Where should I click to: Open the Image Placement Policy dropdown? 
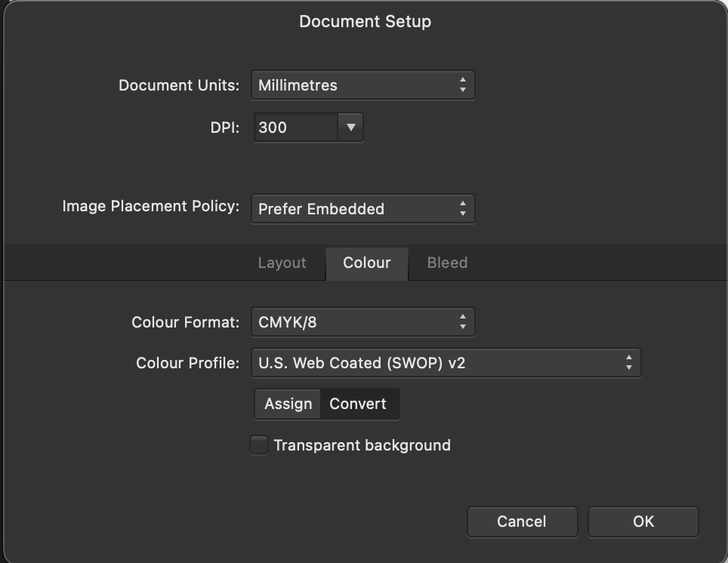[362, 208]
